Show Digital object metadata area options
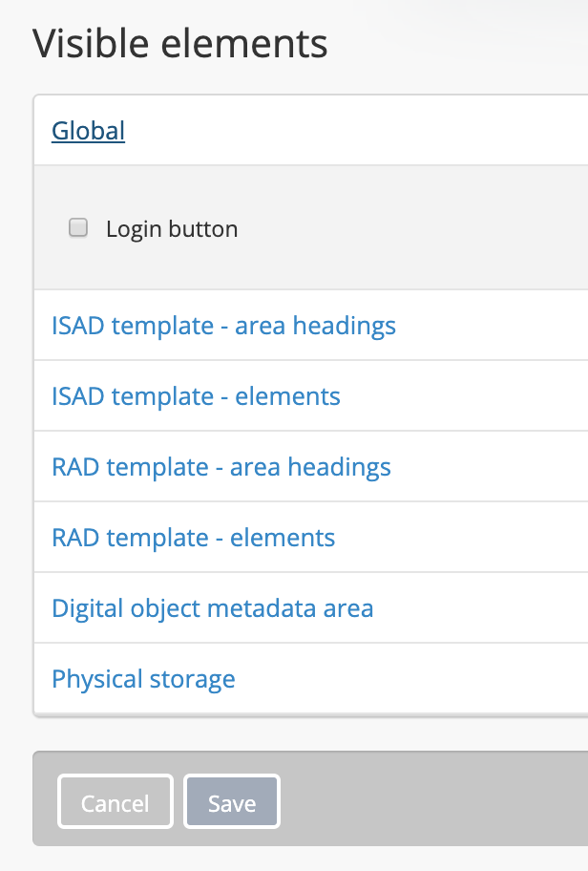Screen dimensions: 588x871 pyautogui.click(x=212, y=608)
